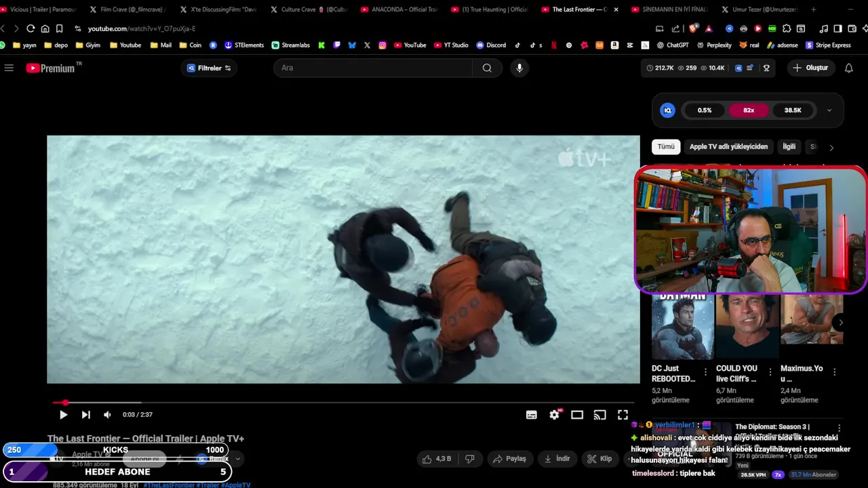
Task: Open the Oluştur create button
Action: point(810,68)
